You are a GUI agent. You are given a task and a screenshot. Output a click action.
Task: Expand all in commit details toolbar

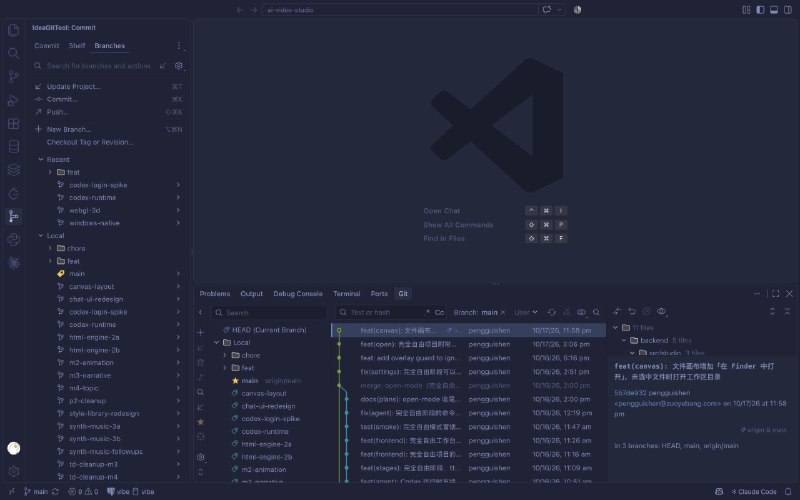(x=772, y=311)
